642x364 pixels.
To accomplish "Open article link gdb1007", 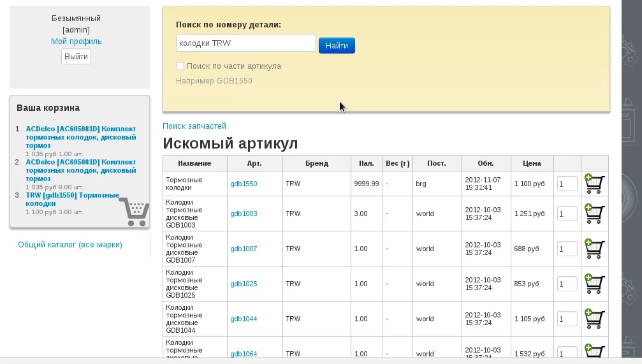I will coord(244,249).
